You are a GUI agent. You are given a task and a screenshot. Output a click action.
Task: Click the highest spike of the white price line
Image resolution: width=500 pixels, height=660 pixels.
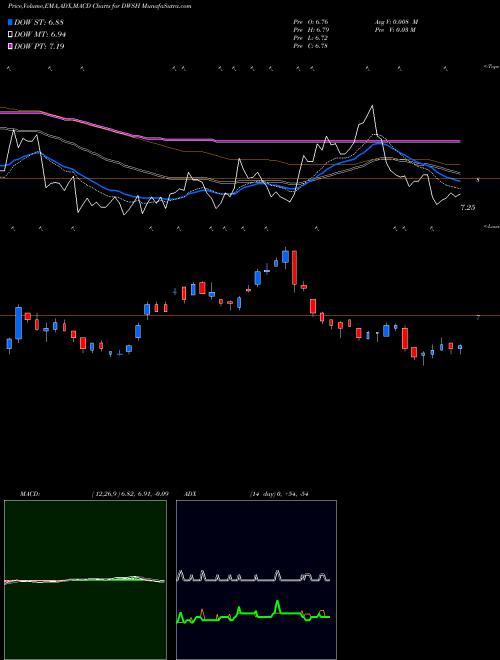click(x=372, y=106)
